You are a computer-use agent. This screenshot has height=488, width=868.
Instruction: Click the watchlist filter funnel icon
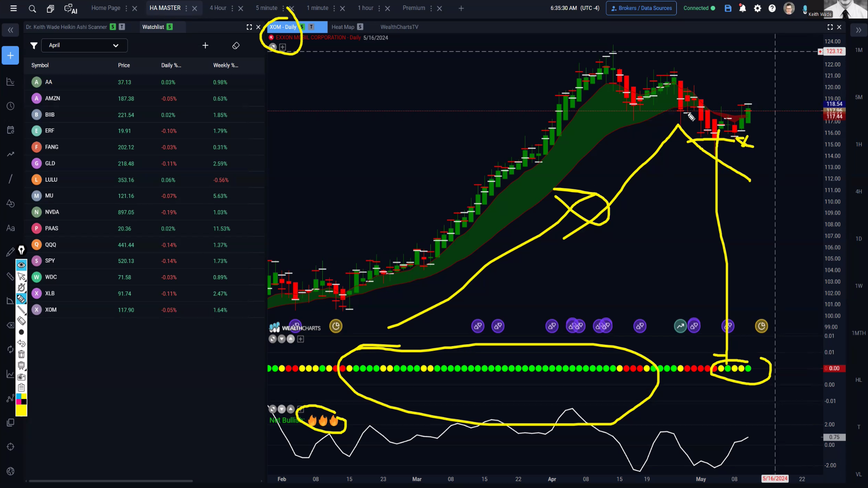(33, 45)
